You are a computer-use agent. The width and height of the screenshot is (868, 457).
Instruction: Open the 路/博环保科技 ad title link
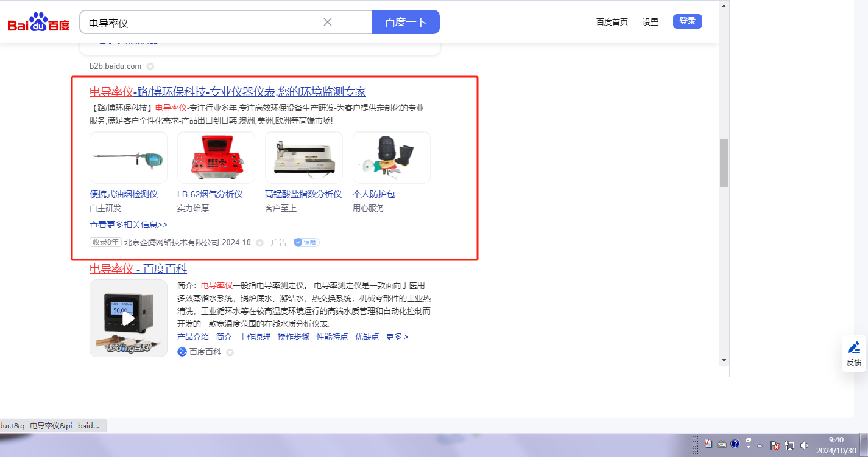(x=228, y=92)
